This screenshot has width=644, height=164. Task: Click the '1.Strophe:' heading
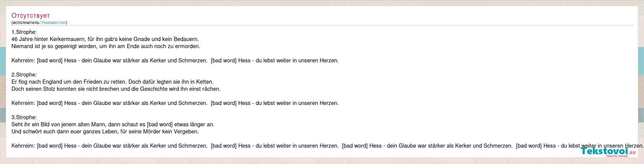point(24,32)
